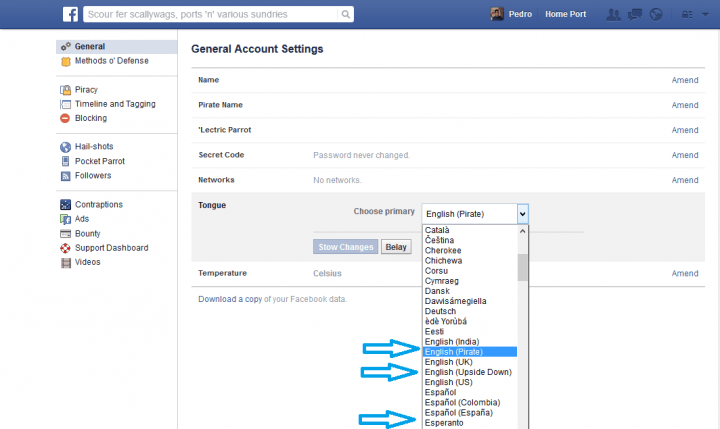This screenshot has width=720, height=429.
Task: Click Download a copy link
Action: (230, 299)
